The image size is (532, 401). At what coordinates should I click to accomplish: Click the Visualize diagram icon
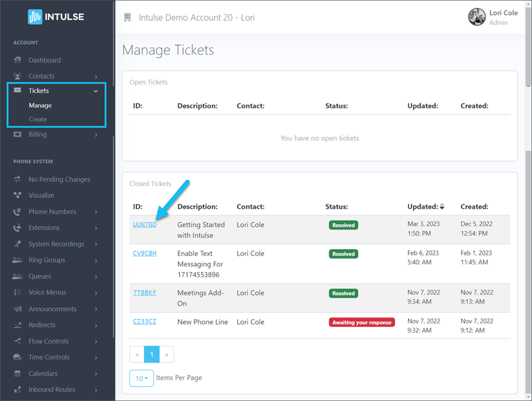click(x=17, y=195)
